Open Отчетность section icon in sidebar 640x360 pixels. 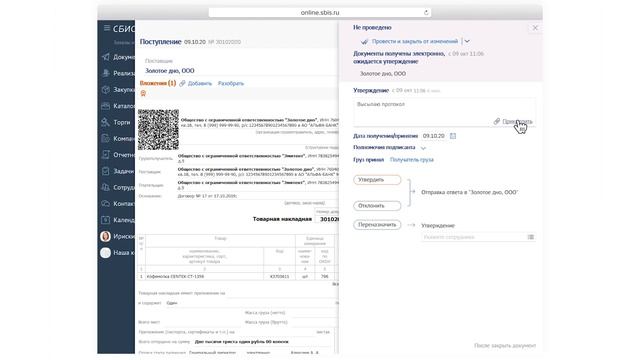point(106,155)
